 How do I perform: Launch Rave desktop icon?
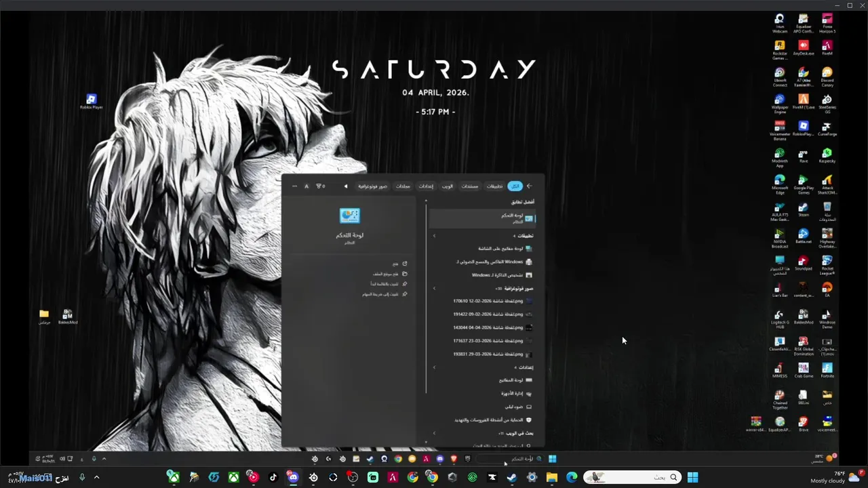click(x=804, y=156)
